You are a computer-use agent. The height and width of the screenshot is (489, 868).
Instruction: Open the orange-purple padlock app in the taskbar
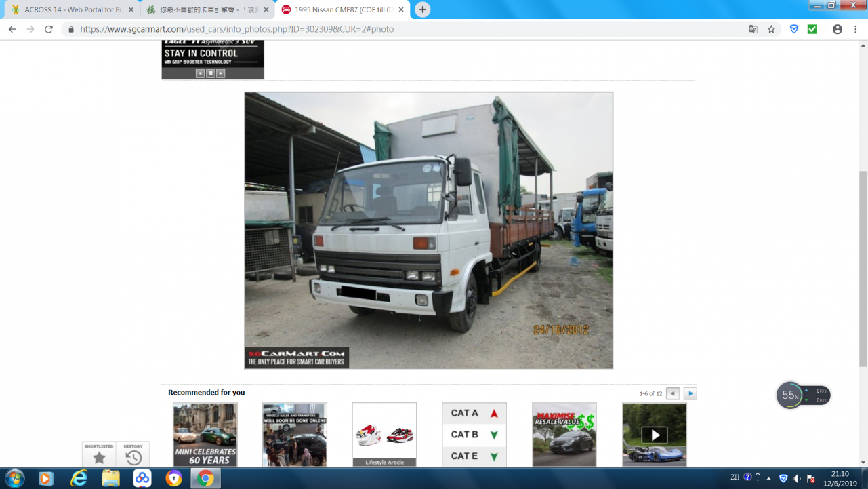pos(174,478)
